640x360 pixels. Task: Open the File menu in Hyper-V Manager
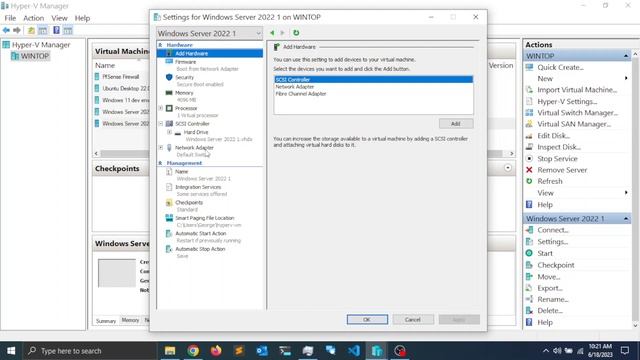point(10,18)
